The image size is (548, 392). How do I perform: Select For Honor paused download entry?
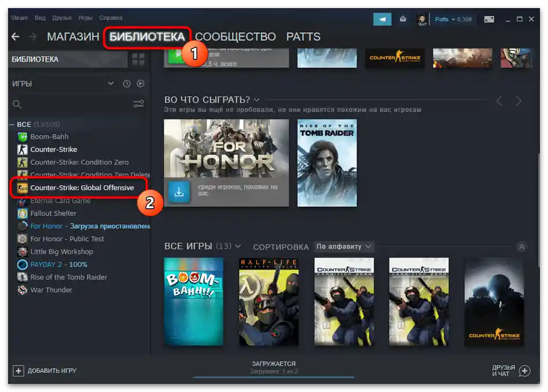tap(90, 226)
